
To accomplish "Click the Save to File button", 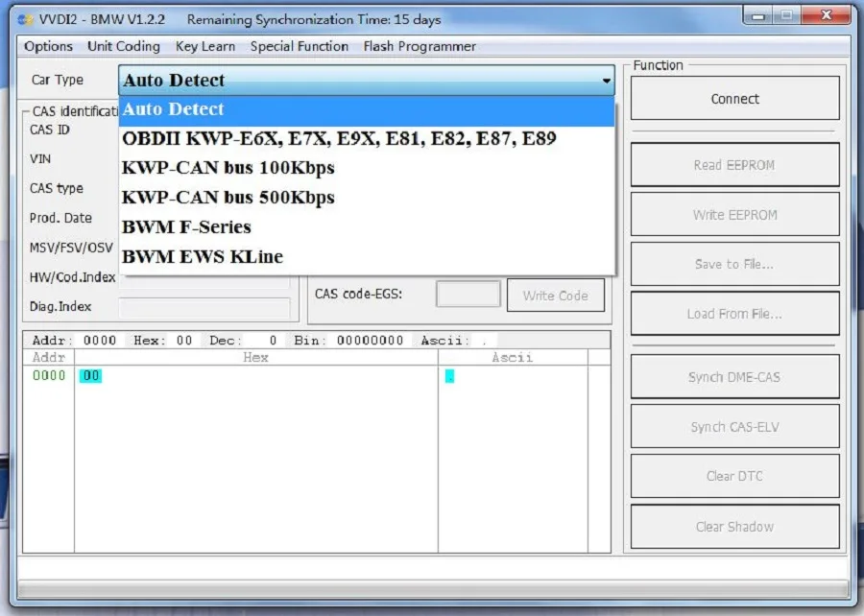I will (735, 264).
